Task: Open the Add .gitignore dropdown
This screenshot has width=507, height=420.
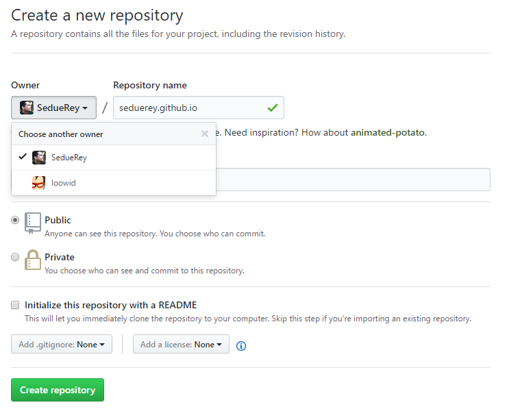Action: click(x=62, y=344)
